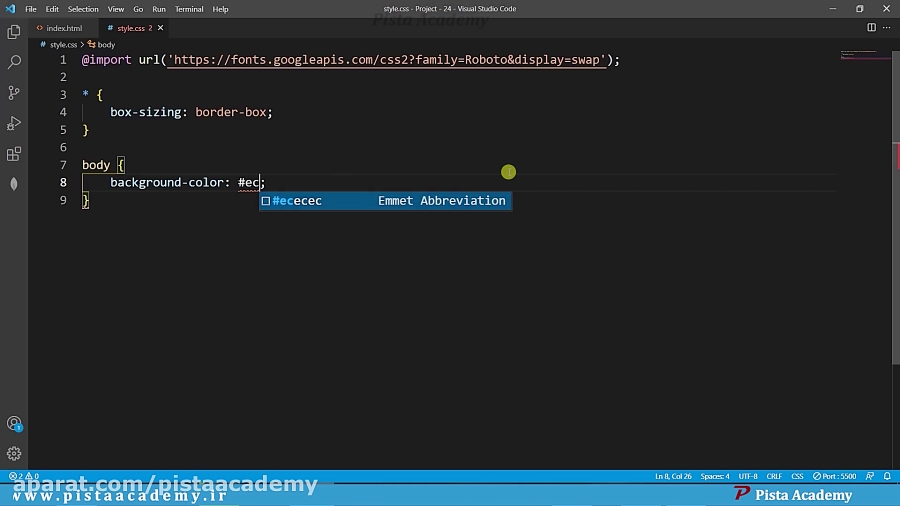900x506 pixels.
Task: Change the CSS language mode
Action: point(797,476)
